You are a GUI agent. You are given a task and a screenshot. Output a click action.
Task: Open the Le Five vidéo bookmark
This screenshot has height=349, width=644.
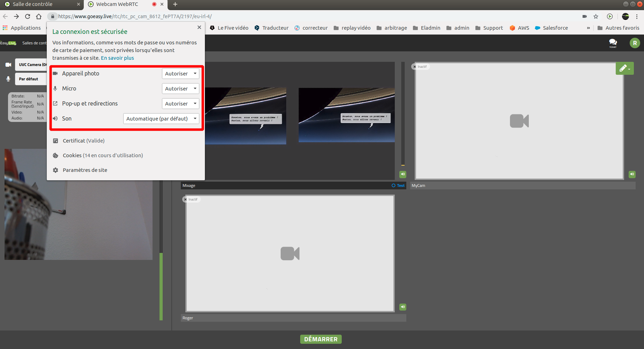229,28
